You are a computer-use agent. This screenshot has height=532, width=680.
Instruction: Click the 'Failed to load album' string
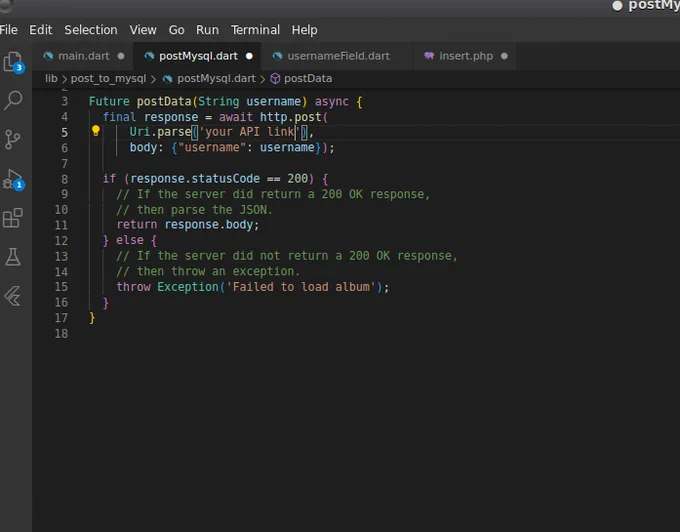(x=301, y=287)
